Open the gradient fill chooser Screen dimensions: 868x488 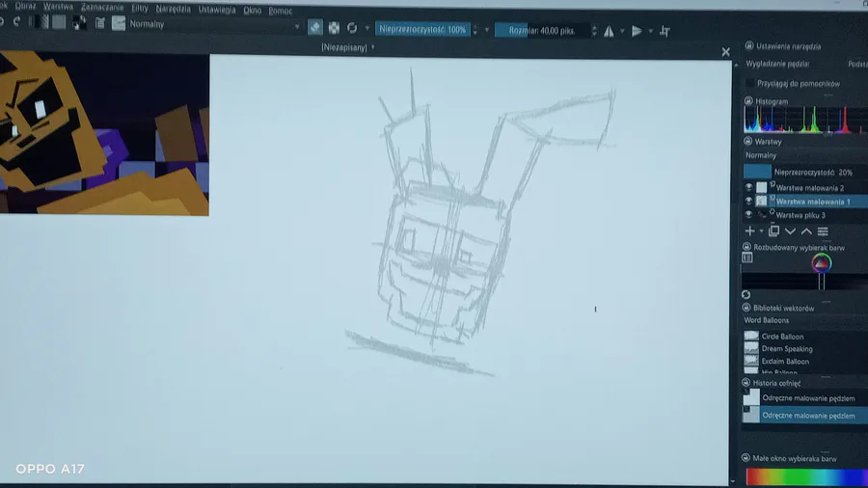[x=40, y=22]
